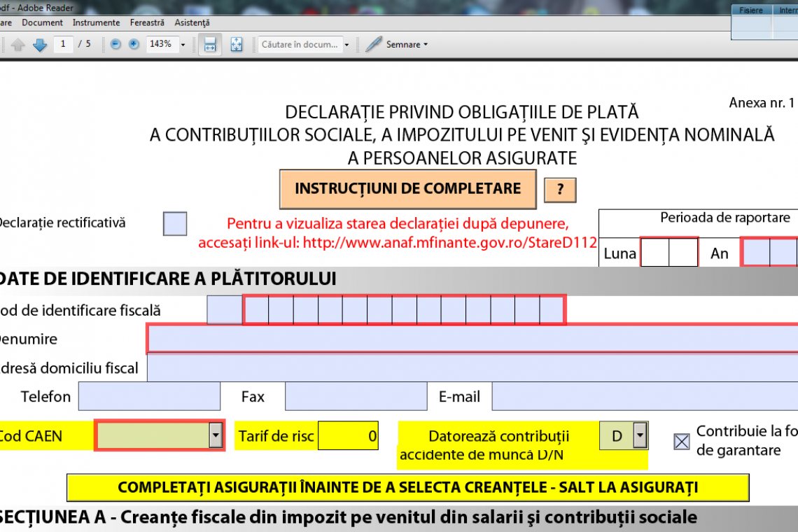The width and height of the screenshot is (798, 532).
Task: Click the Tarif de risc field
Action: 348,435
